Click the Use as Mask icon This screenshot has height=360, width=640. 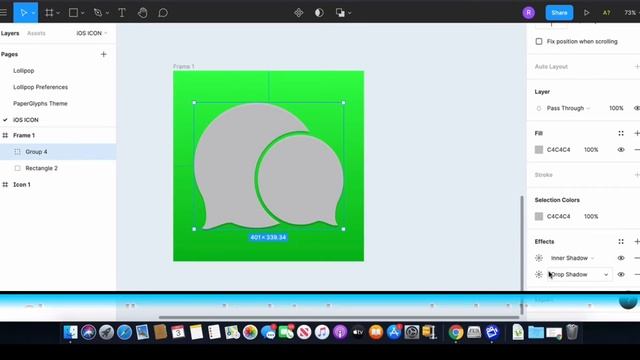pyautogui.click(x=319, y=13)
